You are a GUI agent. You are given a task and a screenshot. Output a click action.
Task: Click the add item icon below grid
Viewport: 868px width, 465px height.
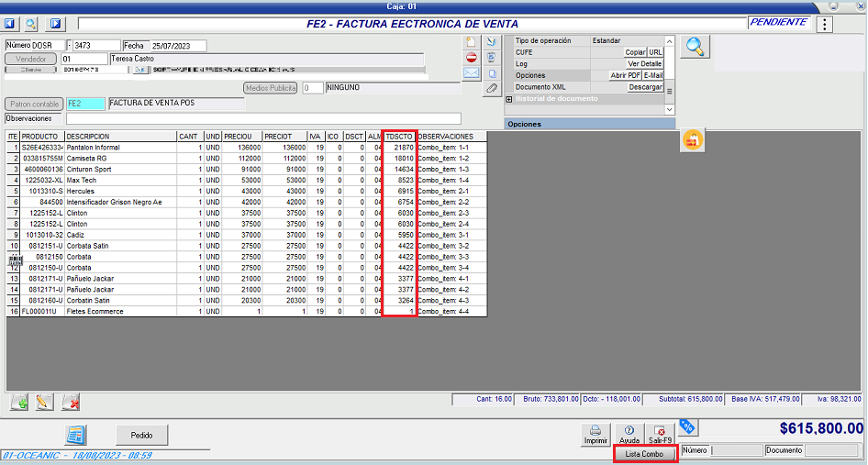[x=19, y=402]
